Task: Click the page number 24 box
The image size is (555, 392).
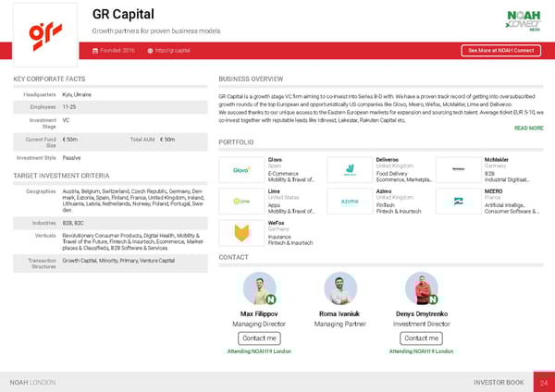Action: pyautogui.click(x=545, y=382)
